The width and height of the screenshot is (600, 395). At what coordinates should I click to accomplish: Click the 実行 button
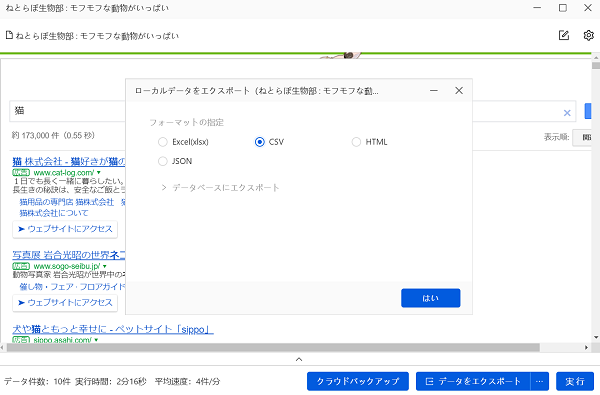[x=575, y=381]
